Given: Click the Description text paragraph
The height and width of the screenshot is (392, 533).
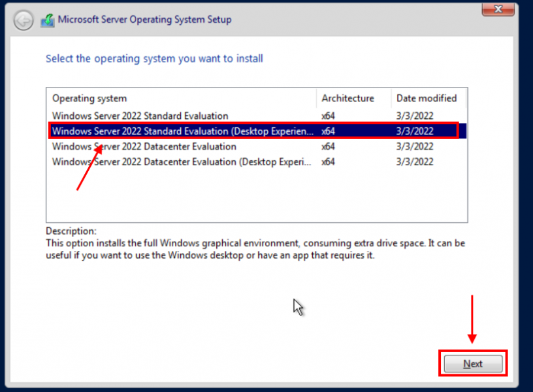Looking at the screenshot, I should 255,249.
